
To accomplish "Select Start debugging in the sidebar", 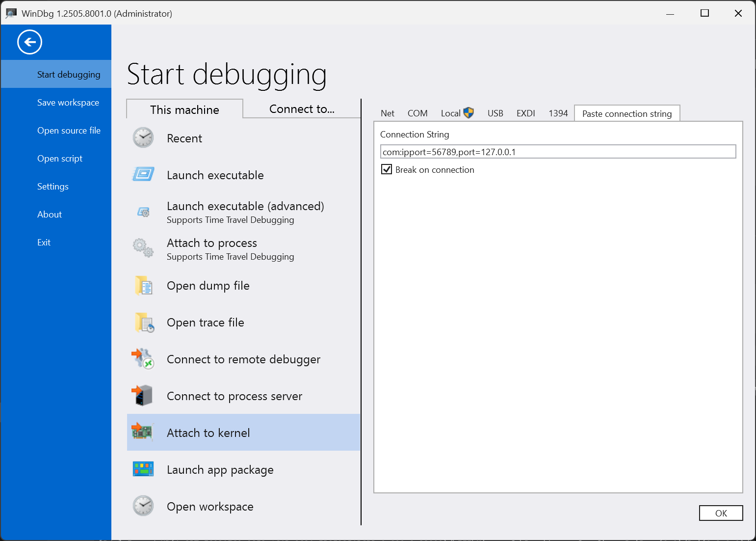I will coord(56,74).
